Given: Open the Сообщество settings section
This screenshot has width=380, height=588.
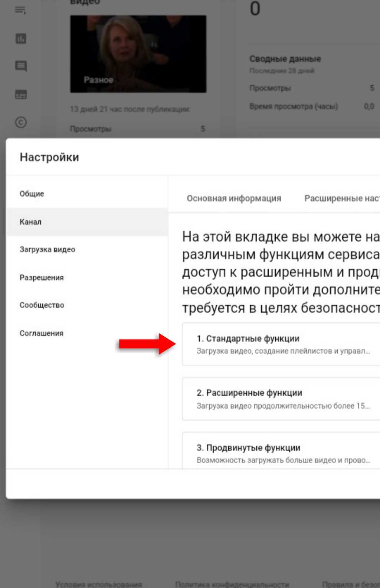Looking at the screenshot, I should click(x=42, y=305).
